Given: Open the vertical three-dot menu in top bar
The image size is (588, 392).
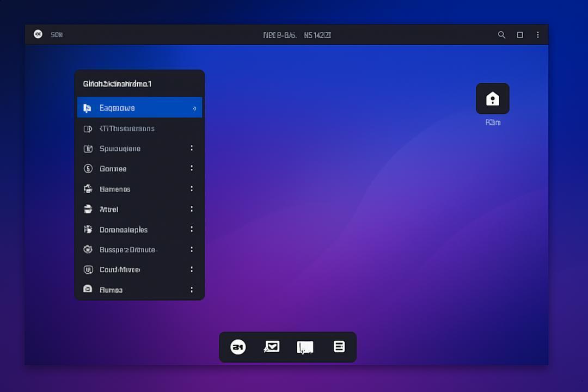Looking at the screenshot, I should click(x=538, y=35).
